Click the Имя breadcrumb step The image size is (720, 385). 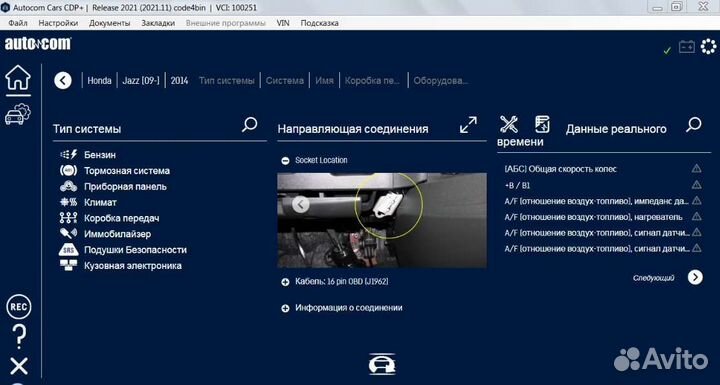pos(324,80)
